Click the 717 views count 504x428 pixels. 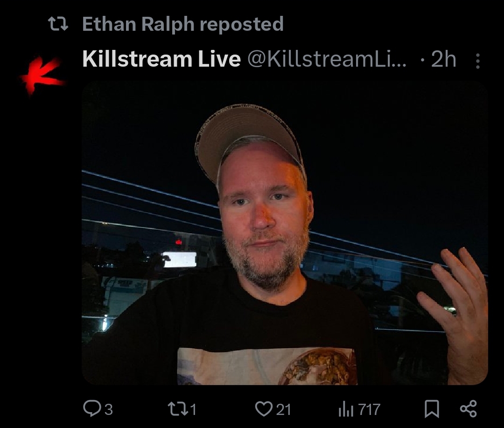coord(369,410)
